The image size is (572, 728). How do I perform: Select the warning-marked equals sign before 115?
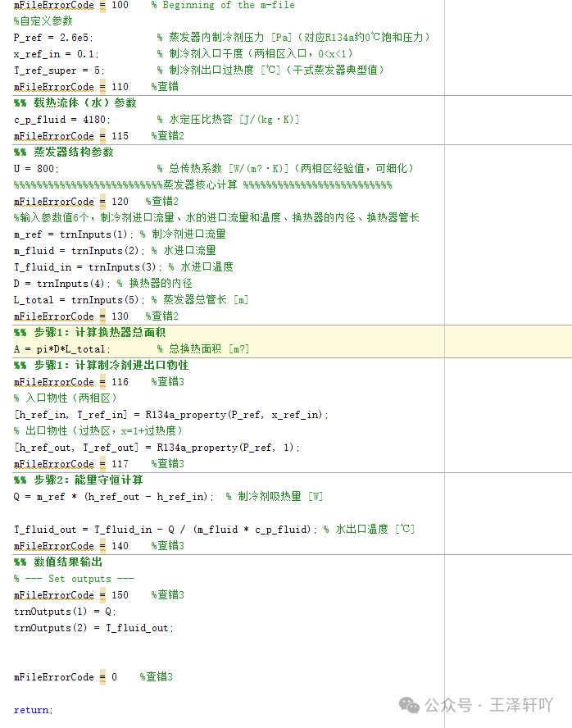click(102, 136)
